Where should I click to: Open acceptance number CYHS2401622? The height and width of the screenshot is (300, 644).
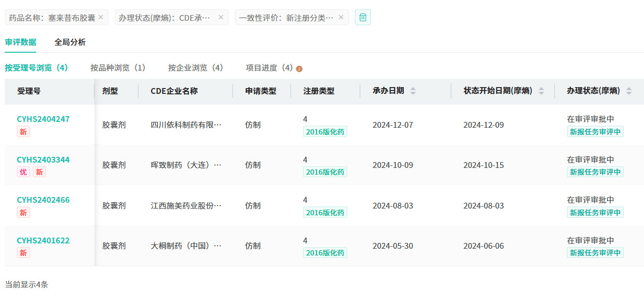(43, 240)
